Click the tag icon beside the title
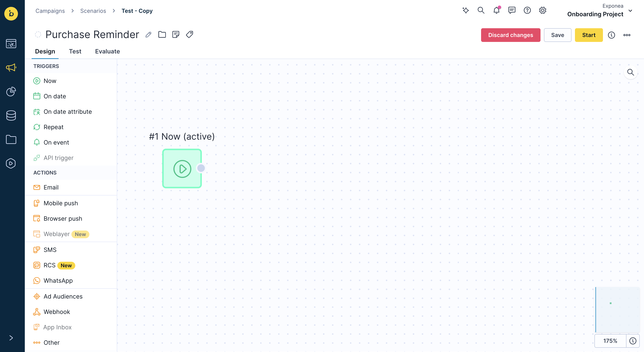 [189, 34]
